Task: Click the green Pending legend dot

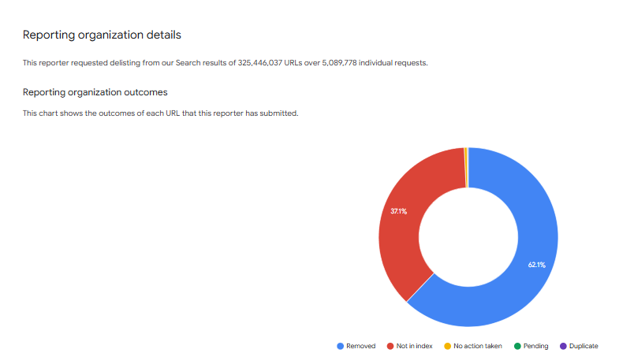Action: tap(517, 346)
